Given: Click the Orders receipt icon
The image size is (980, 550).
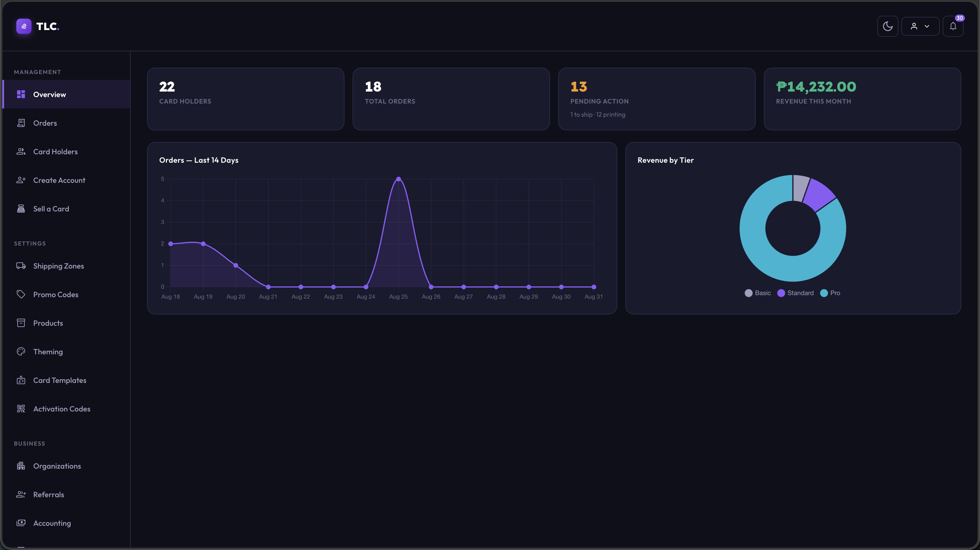Looking at the screenshot, I should pos(21,123).
